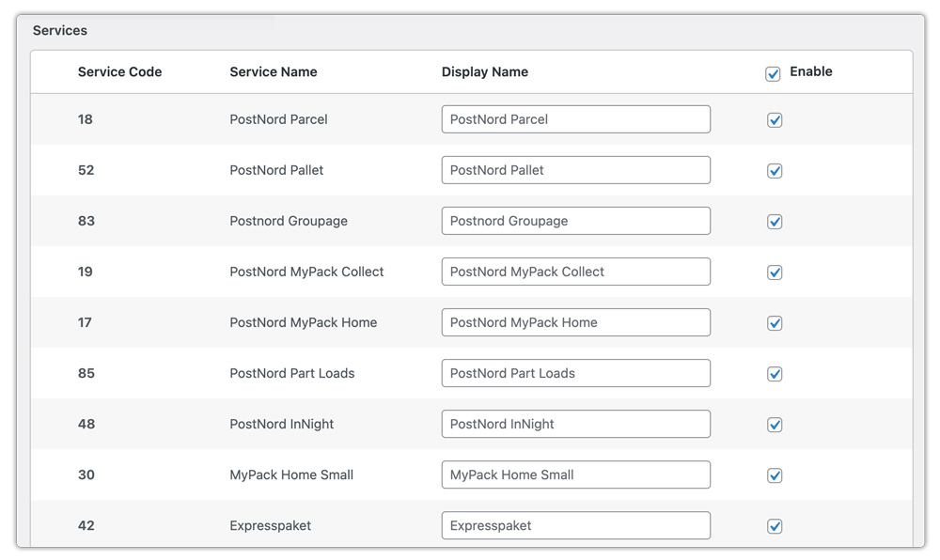Click MyPack Home Small service name text
The height and width of the screenshot is (560, 940).
pyautogui.click(x=291, y=474)
